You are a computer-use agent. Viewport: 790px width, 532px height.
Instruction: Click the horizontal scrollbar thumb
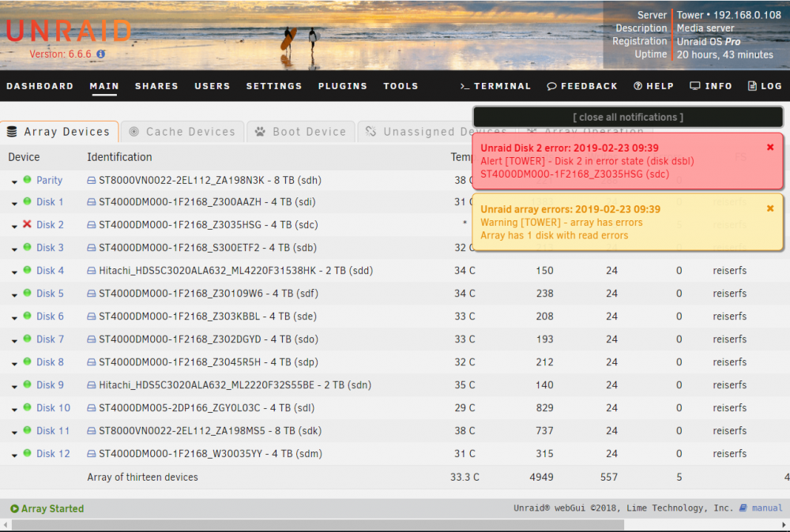(318, 525)
